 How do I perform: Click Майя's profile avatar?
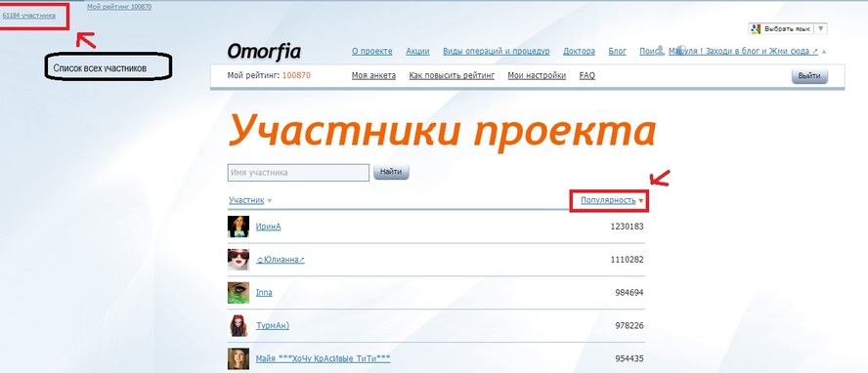pyautogui.click(x=239, y=358)
